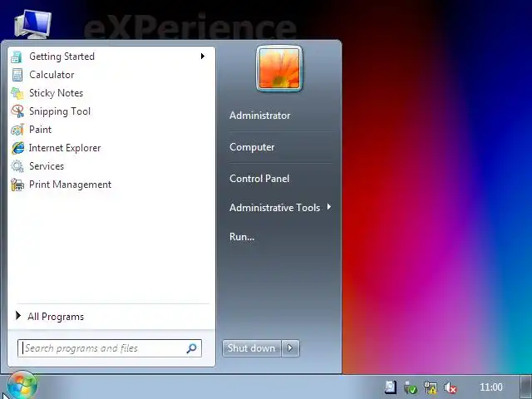
Task: Click All Programs label
Action: click(x=56, y=317)
